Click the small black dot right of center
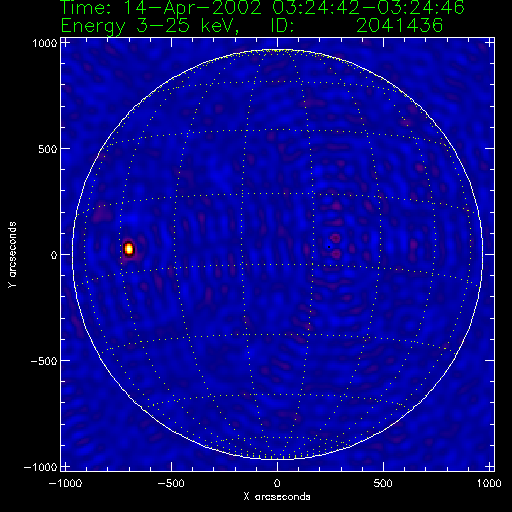Screen dimensions: 512x512 [x=329, y=247]
